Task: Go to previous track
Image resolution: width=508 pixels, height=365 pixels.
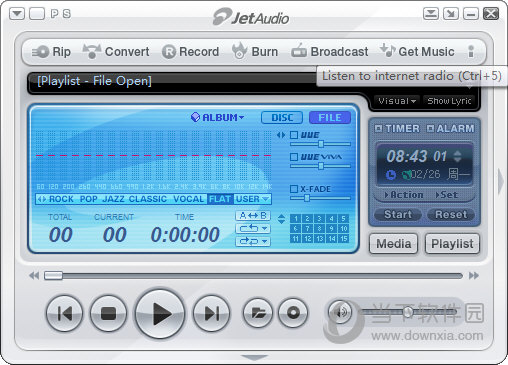Action: (x=64, y=313)
